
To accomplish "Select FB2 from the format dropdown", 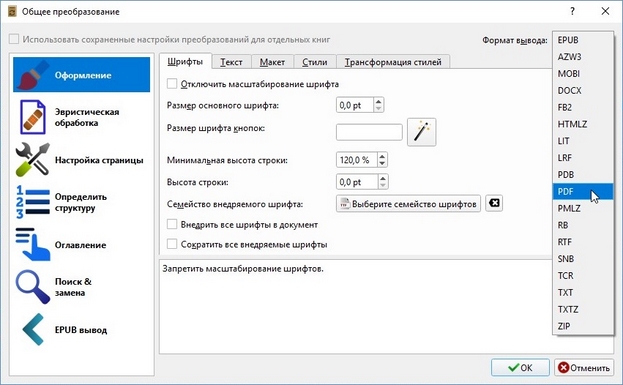I will 582,107.
